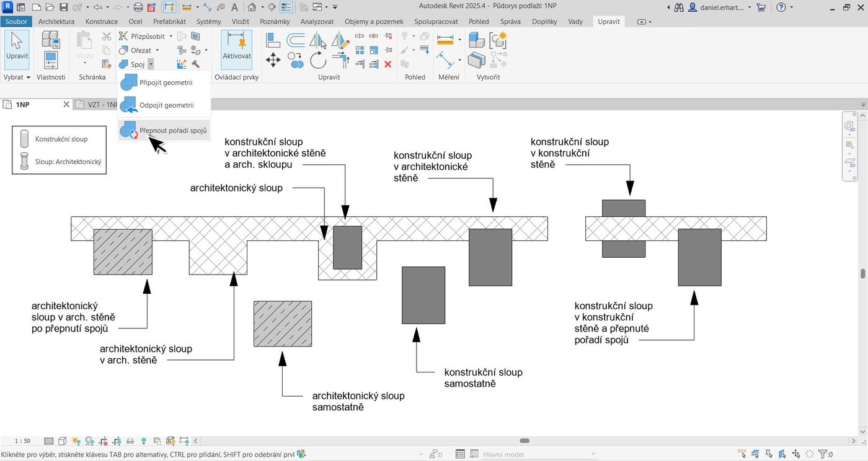Click the red Delete X icon

point(388,64)
